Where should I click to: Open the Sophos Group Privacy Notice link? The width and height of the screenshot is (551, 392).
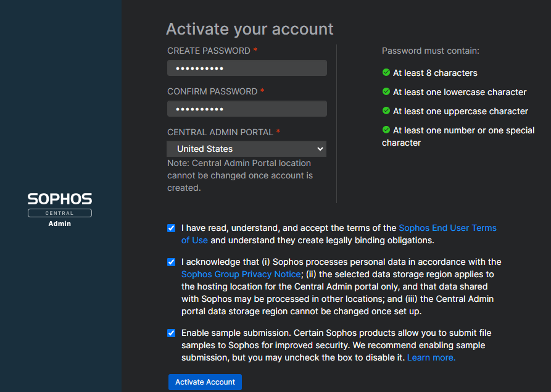point(241,274)
